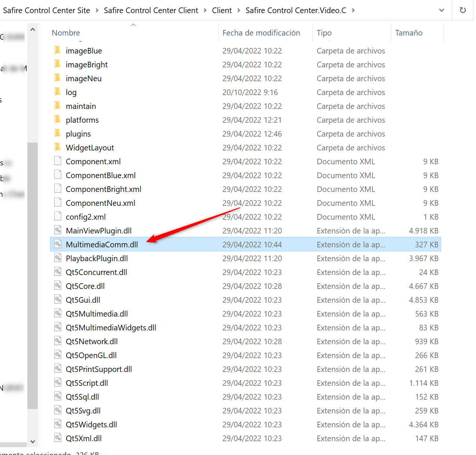Click the 1 KB size of config2.xml
The image size is (476, 455).
431,217
